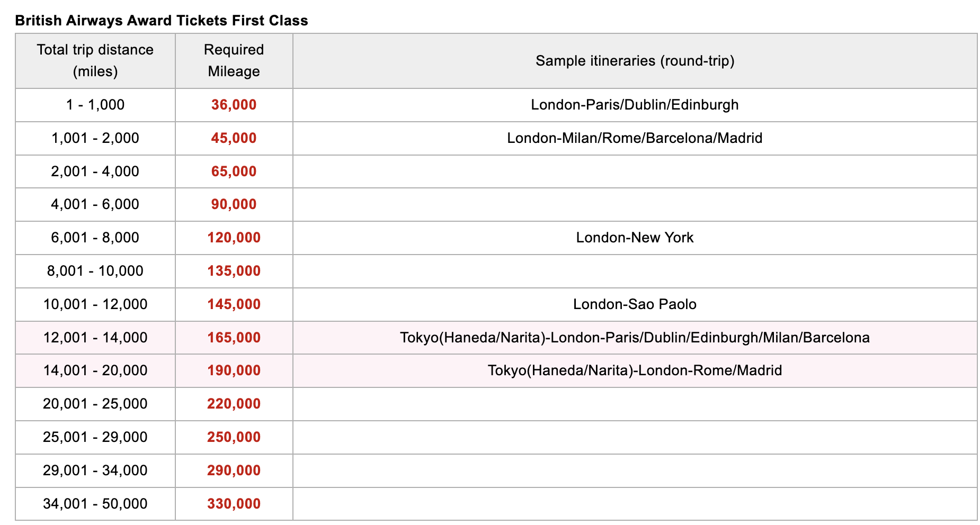The image size is (980, 525).
Task: Select the 'Total trip distance (miles)' column header
Action: pyautogui.click(x=95, y=61)
